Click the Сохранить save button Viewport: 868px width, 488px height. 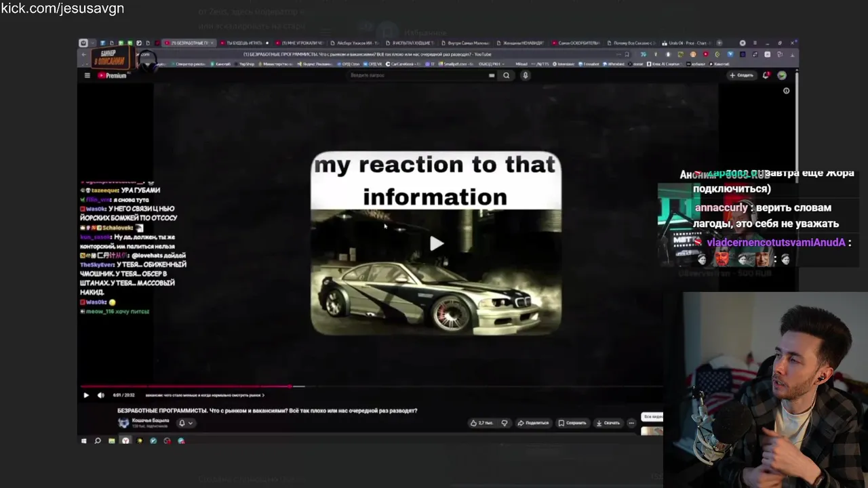point(572,423)
